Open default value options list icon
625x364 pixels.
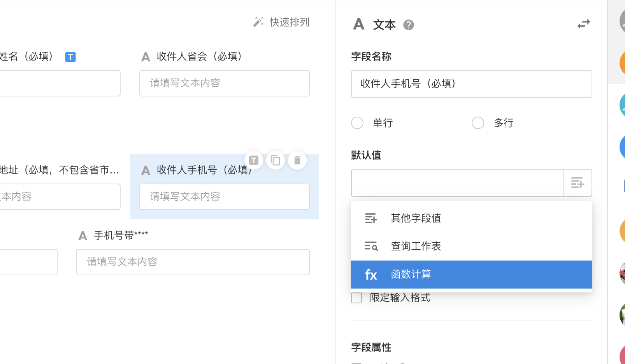[x=578, y=183]
